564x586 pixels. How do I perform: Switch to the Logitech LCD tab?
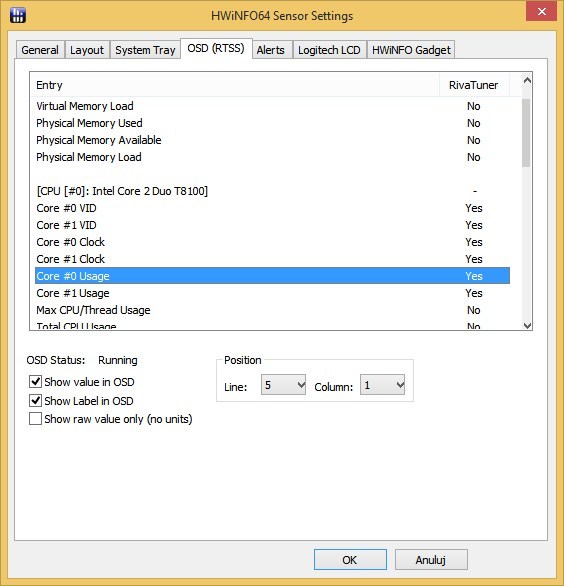329,50
